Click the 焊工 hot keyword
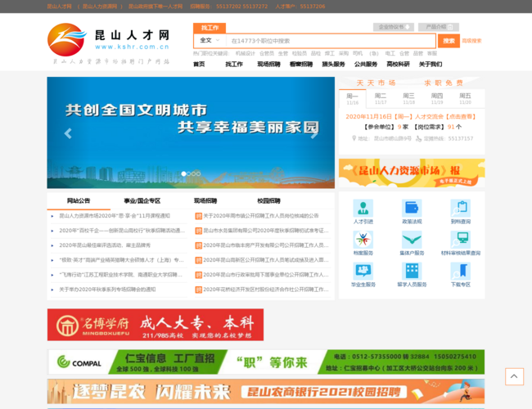Image resolution: width=532 pixels, height=409 pixels. [330, 53]
